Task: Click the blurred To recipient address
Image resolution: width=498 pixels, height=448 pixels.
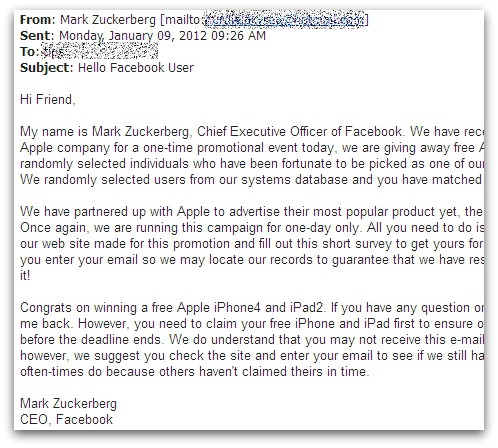Action: [x=99, y=52]
